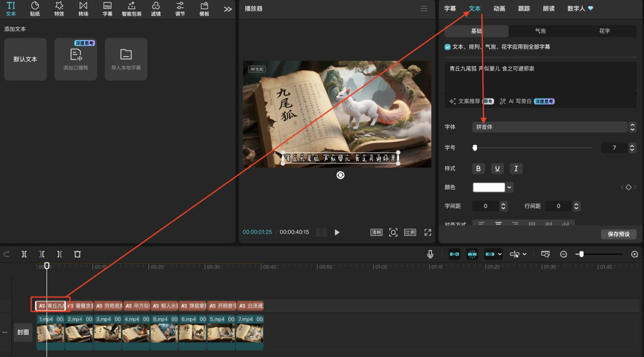Screen dimensions: 644x357
Task: Switch to the 动画 tab
Action: pos(499,8)
